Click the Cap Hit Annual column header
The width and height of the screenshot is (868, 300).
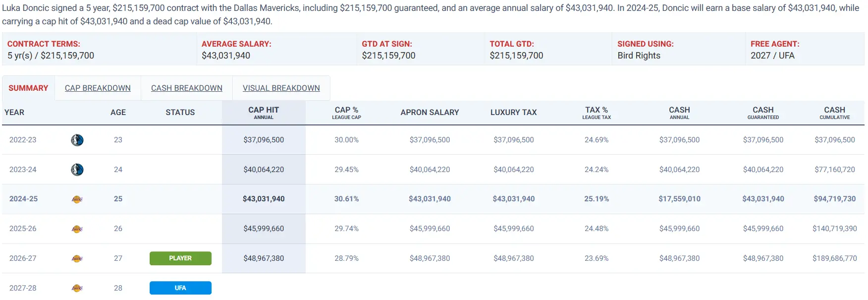pyautogui.click(x=264, y=113)
